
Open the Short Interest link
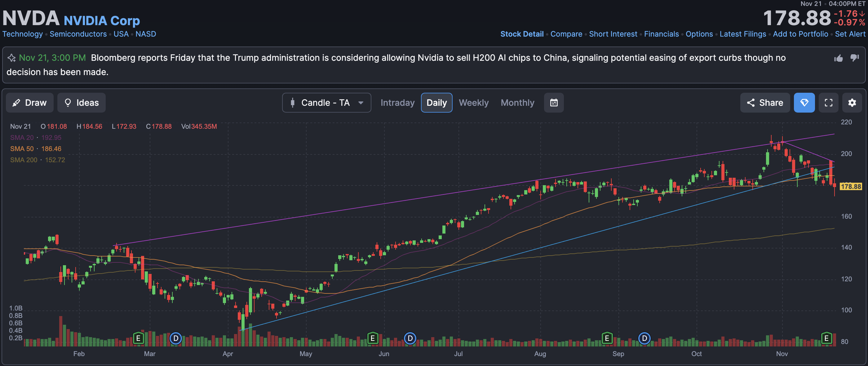click(613, 34)
